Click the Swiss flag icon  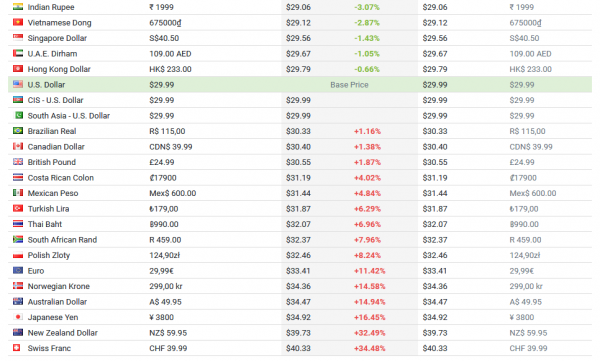pos(16,348)
